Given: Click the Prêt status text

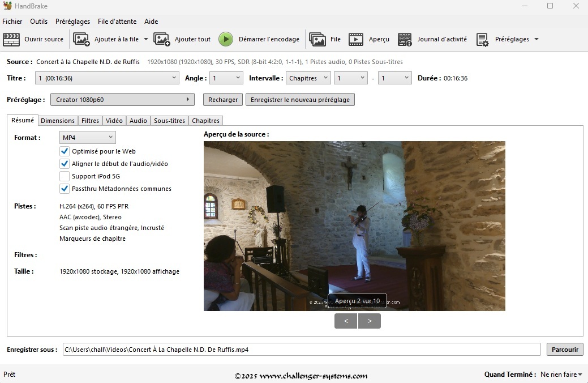Looking at the screenshot, I should [x=10, y=375].
